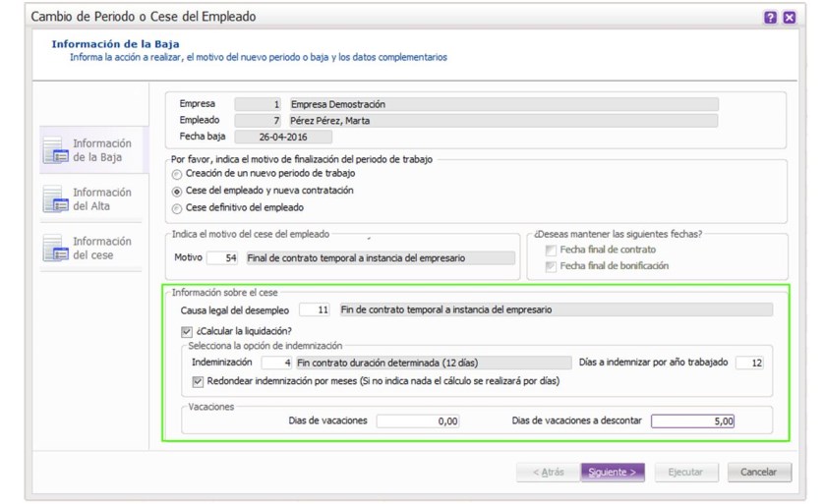Close the dialog with the X icon

click(x=789, y=18)
